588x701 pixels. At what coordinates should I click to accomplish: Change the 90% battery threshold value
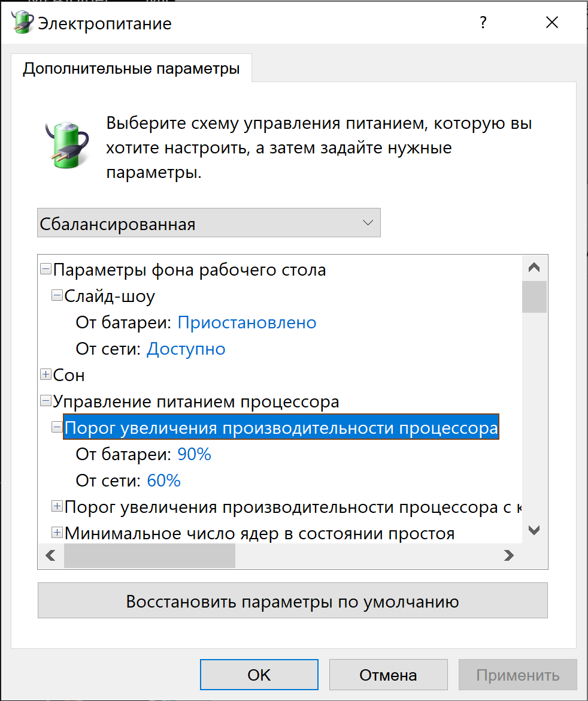[195, 454]
